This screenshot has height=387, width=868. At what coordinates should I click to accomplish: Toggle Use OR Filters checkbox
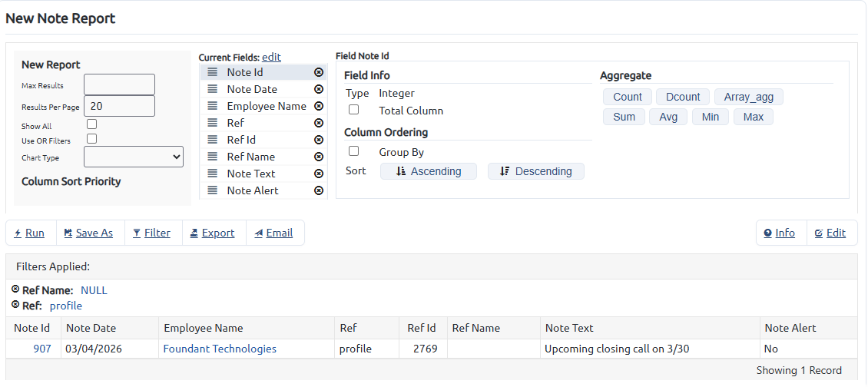point(92,139)
